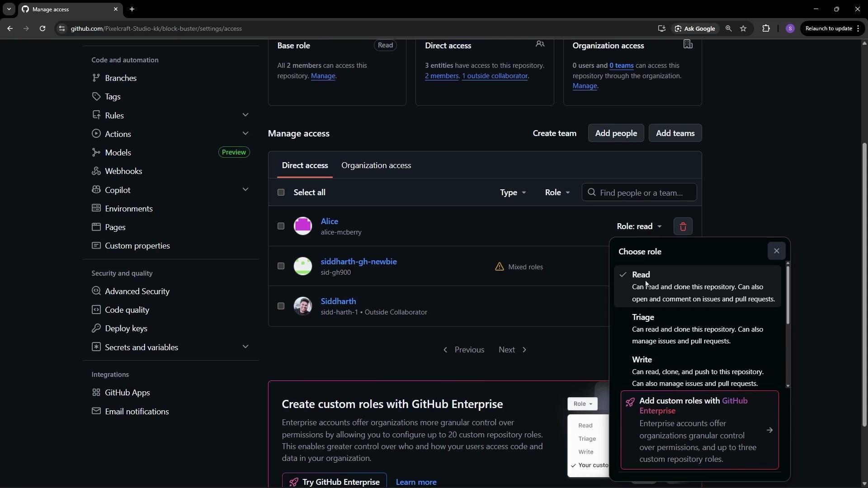
Task: Click the Next pagination link
Action: click(x=513, y=350)
